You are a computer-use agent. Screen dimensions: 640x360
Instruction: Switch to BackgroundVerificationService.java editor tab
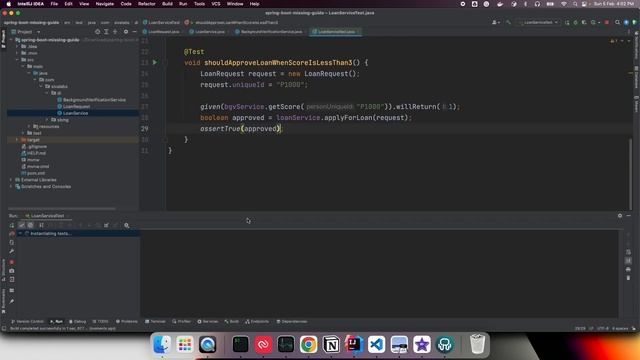pos(269,32)
